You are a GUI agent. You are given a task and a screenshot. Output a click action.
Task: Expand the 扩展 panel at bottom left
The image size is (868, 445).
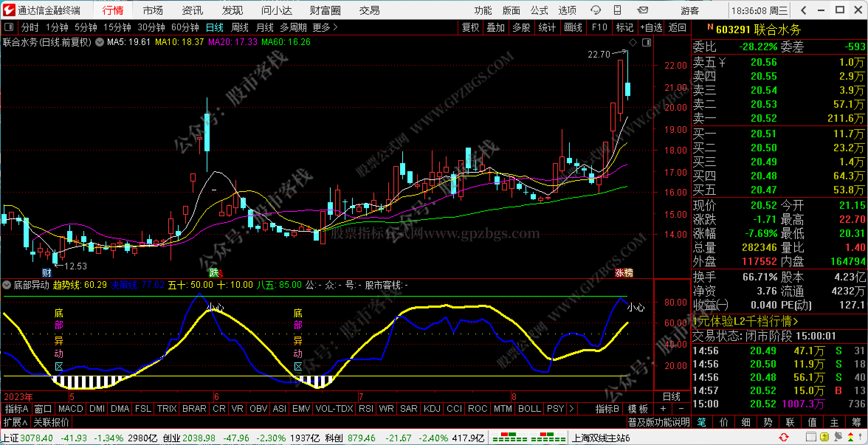pyautogui.click(x=15, y=422)
